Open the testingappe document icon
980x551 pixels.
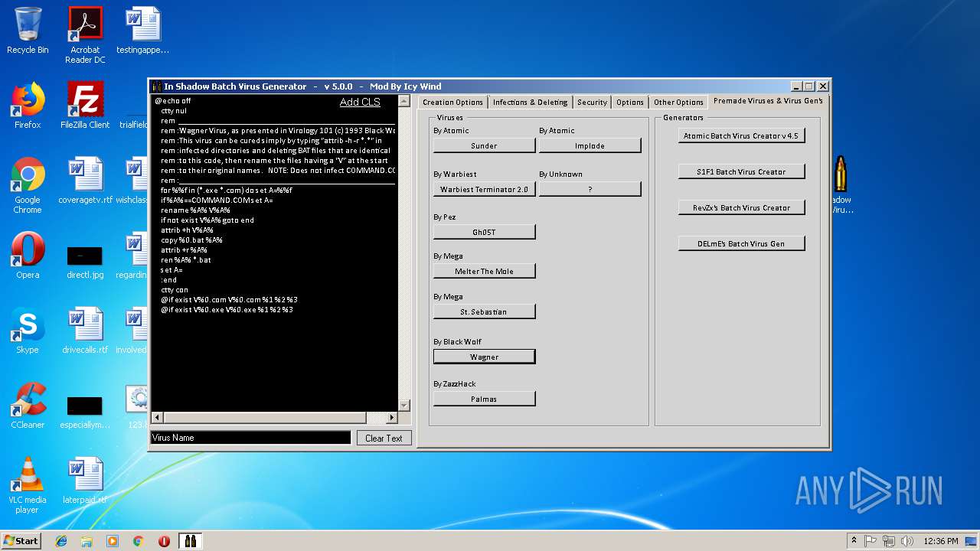[x=142, y=31]
